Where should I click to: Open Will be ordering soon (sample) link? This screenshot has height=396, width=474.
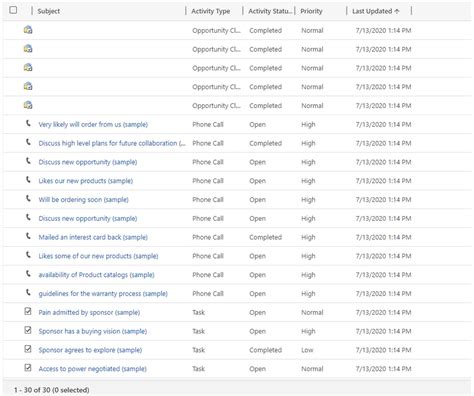(83, 200)
